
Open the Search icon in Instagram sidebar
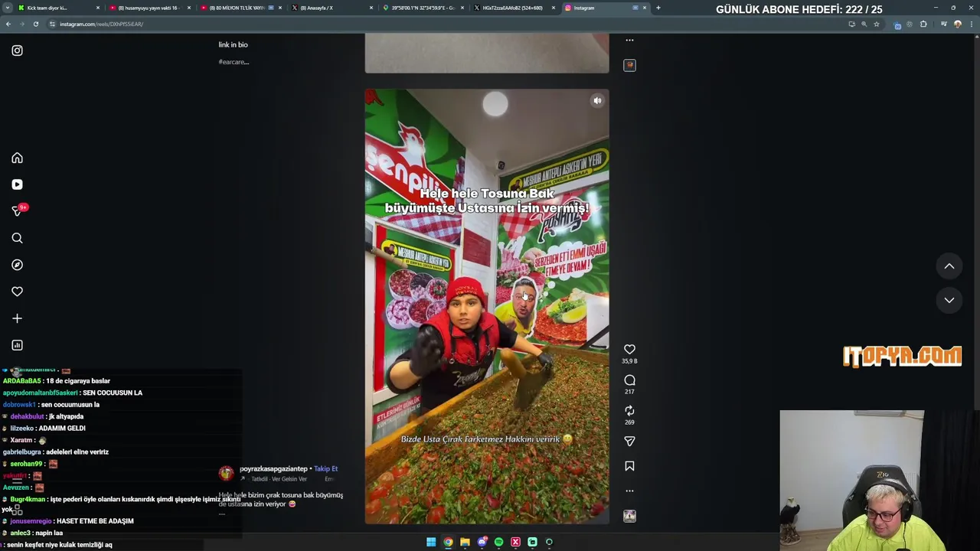click(17, 238)
